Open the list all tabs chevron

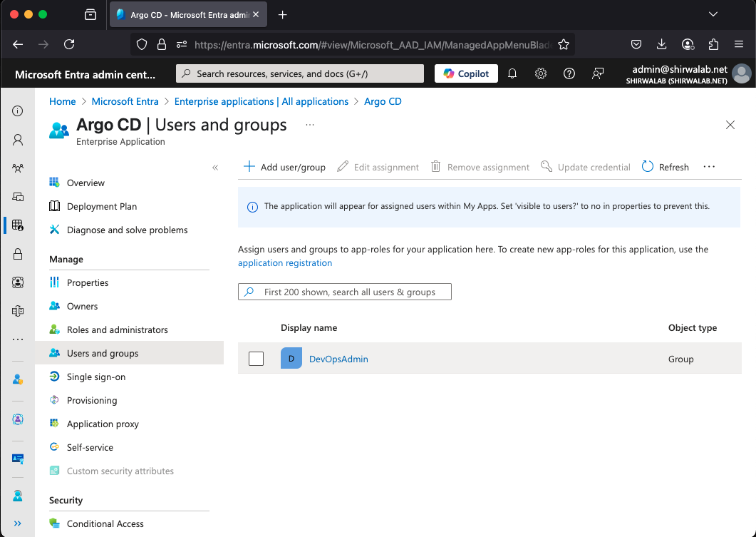713,14
